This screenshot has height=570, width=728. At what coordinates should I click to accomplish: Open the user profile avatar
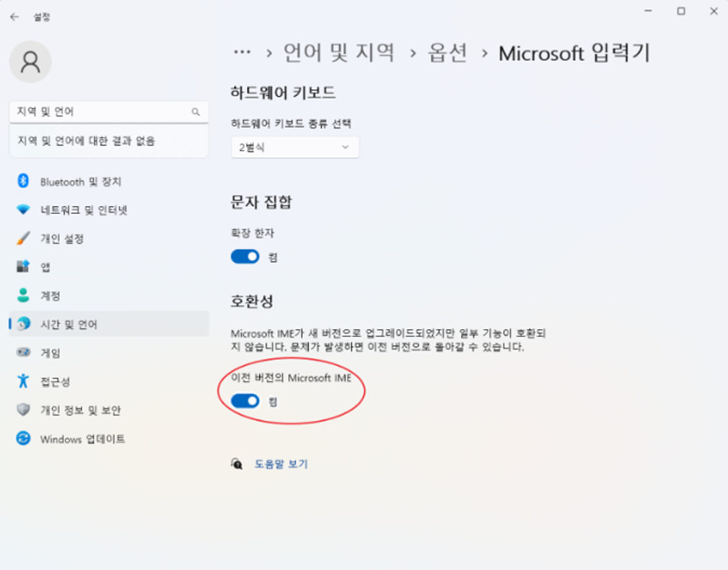coord(30,61)
